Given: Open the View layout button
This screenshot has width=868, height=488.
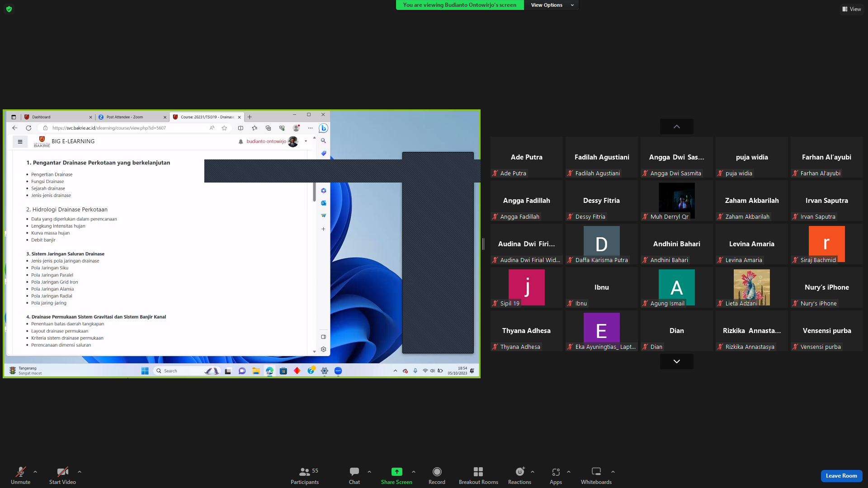Looking at the screenshot, I should tap(852, 9).
